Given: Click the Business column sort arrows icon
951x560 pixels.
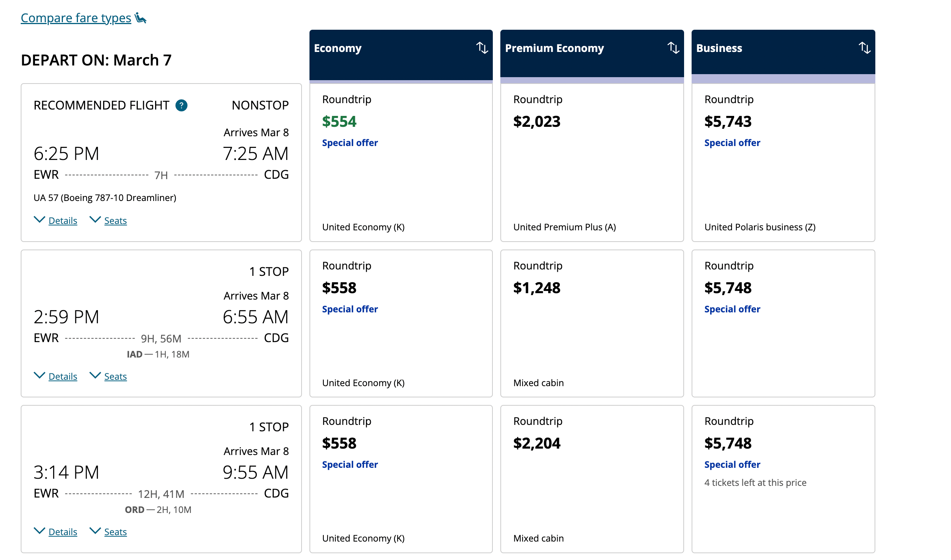Looking at the screenshot, I should tap(865, 48).
